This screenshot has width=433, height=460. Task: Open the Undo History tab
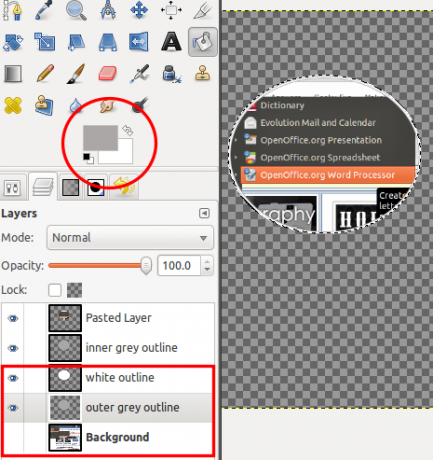click(124, 187)
